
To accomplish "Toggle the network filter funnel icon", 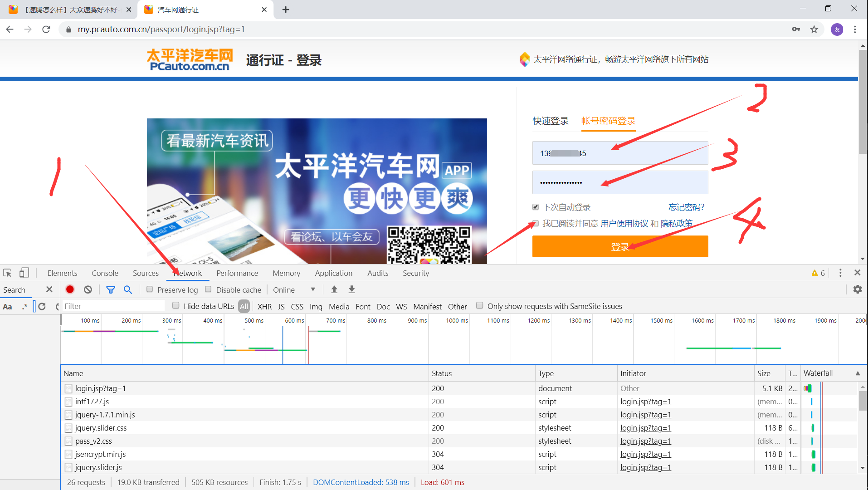I will pyautogui.click(x=111, y=289).
